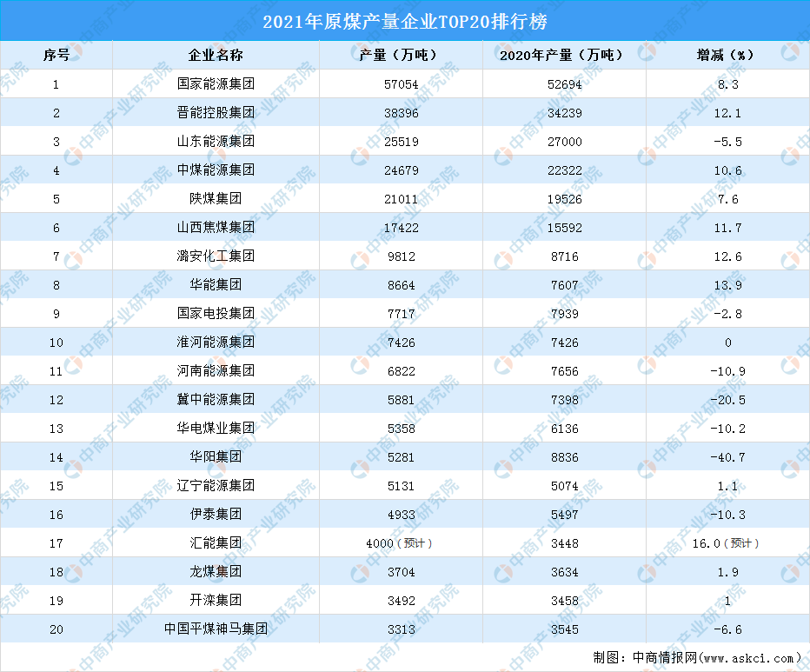Click the company name '国家电投集团'
This screenshot has width=810, height=672.
coord(216,313)
